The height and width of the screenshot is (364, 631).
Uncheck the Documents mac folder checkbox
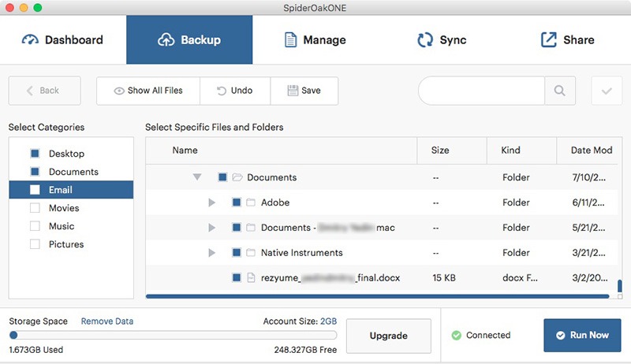[x=237, y=228]
